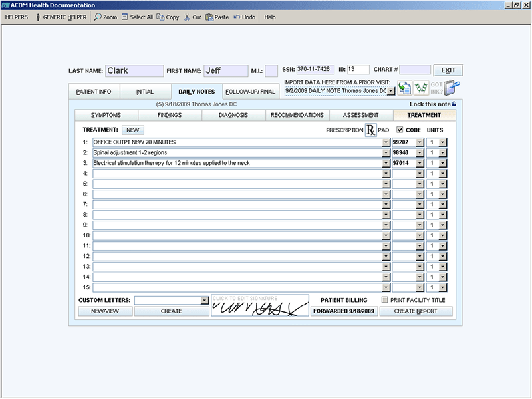Click the Create Report button
Viewport: 532px width, 399px height.
416,311
